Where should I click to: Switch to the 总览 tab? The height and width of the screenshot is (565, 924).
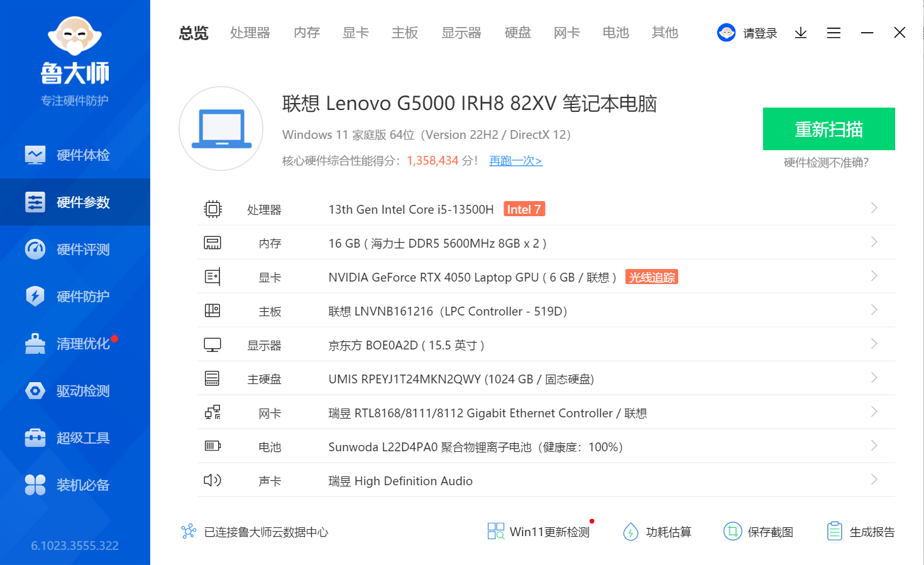tap(194, 33)
